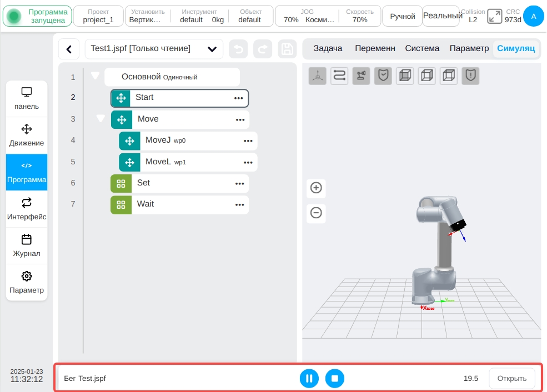Toggle robot arm model display
This screenshot has height=392, width=547.
[x=362, y=76]
